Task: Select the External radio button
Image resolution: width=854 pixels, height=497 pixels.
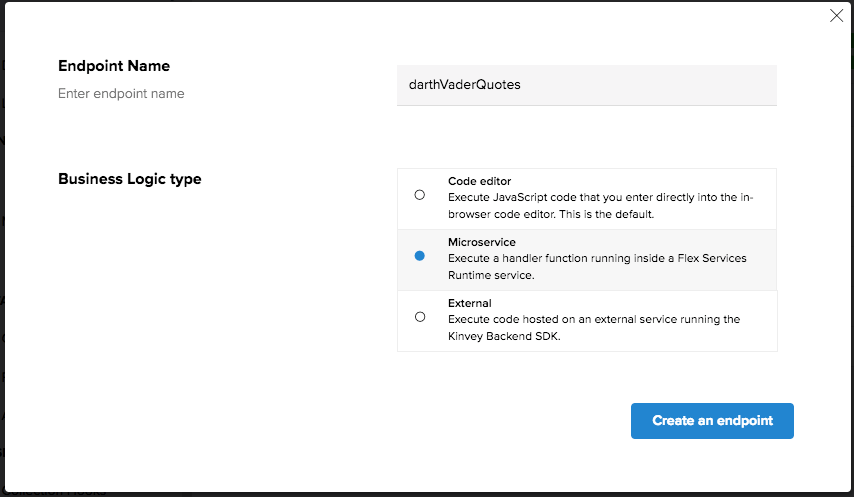Action: (420, 317)
